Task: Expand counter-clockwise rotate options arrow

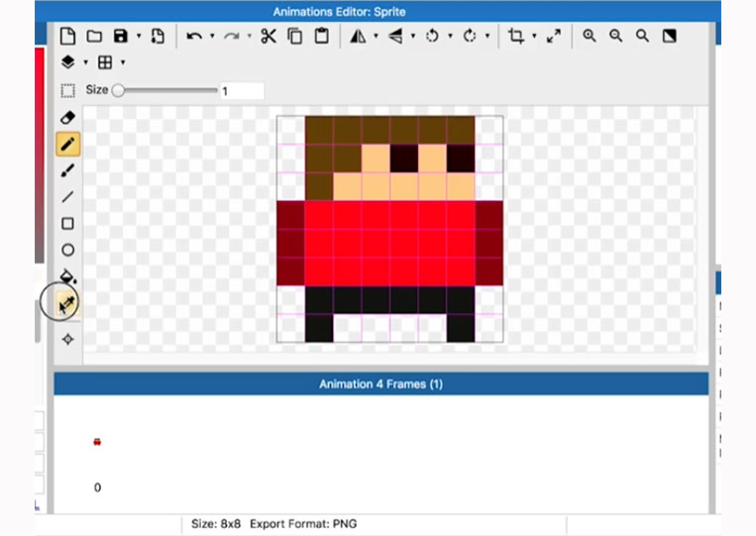Action: [450, 36]
